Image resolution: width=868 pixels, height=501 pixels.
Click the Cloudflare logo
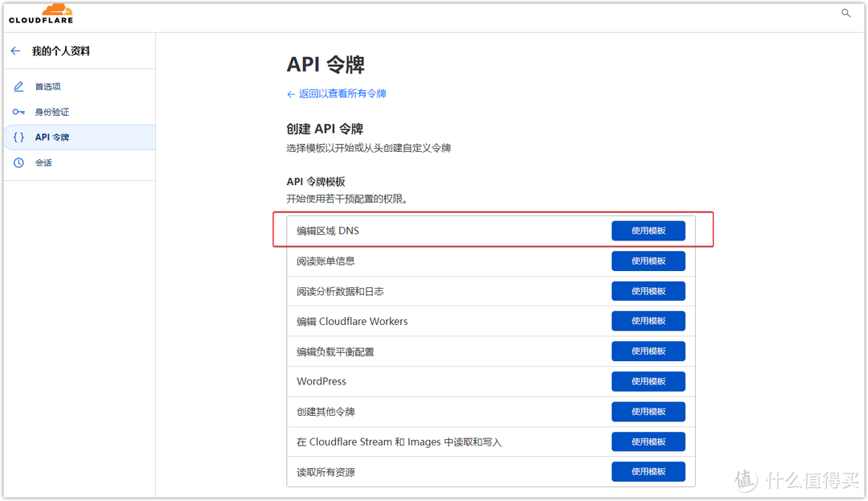click(40, 14)
